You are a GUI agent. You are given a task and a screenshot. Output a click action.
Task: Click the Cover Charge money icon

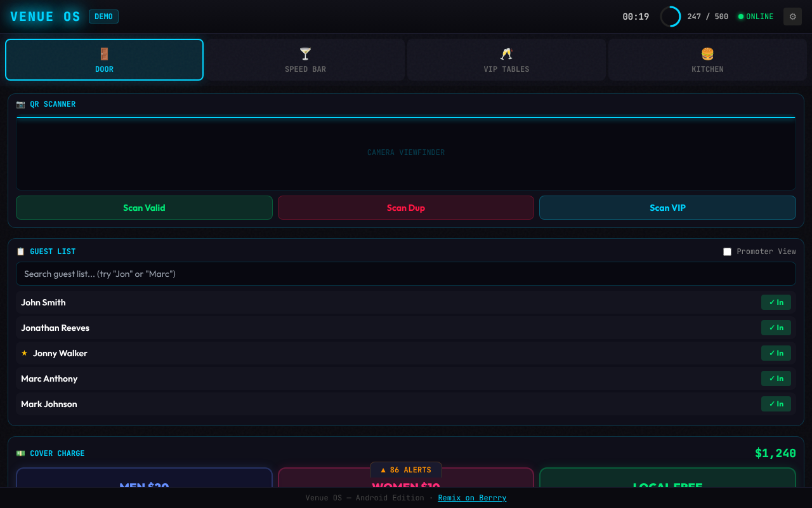(21, 453)
